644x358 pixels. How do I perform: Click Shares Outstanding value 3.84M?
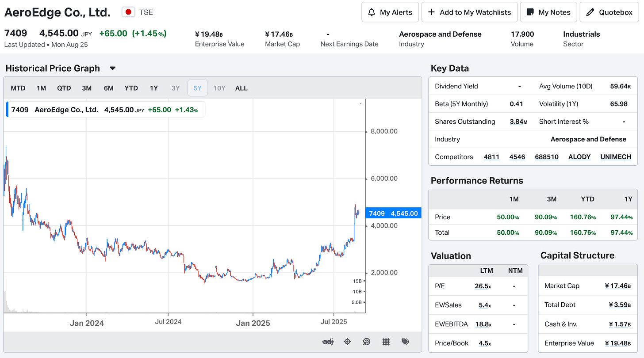[x=518, y=122]
